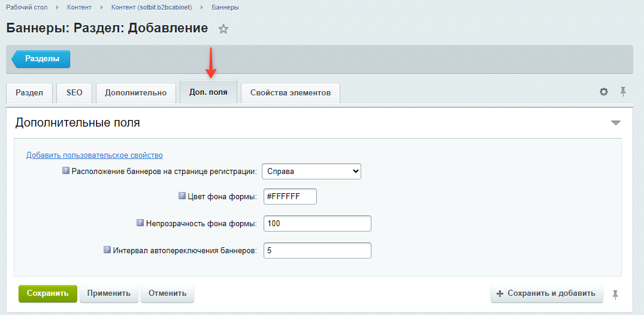The height and width of the screenshot is (315, 644).
Task: Open tab settings gear icon
Action: (x=603, y=92)
